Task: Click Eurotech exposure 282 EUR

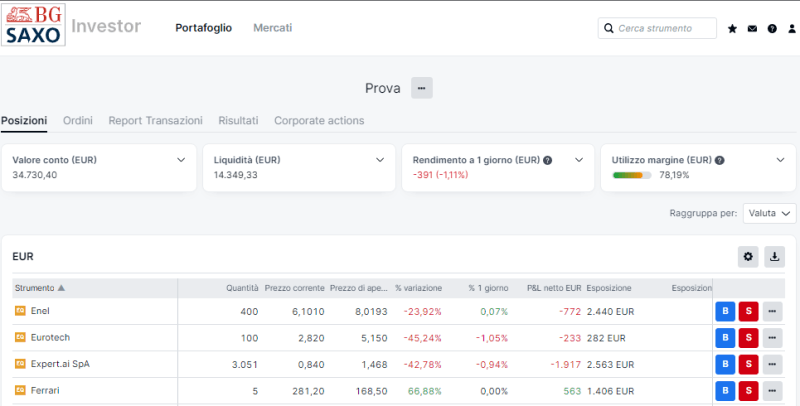Action: [x=606, y=338]
